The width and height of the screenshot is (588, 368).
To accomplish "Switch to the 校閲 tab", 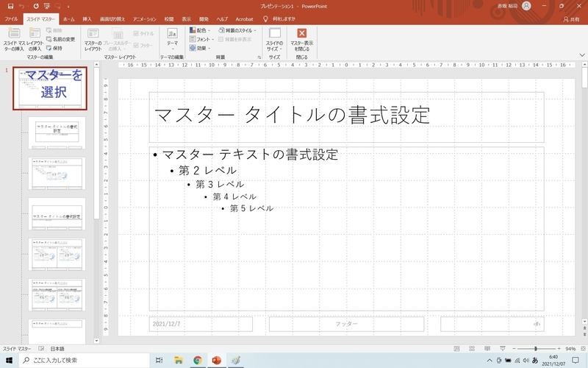I will point(169,19).
